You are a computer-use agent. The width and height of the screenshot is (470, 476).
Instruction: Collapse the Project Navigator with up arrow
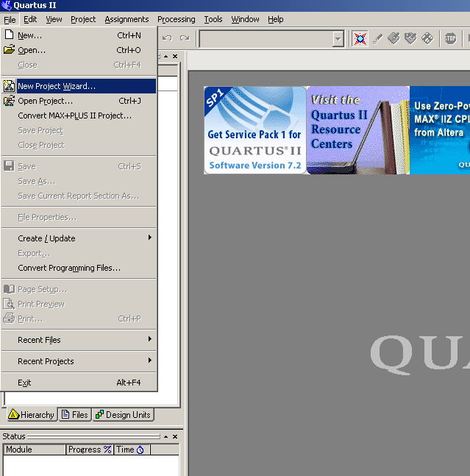click(165, 56)
